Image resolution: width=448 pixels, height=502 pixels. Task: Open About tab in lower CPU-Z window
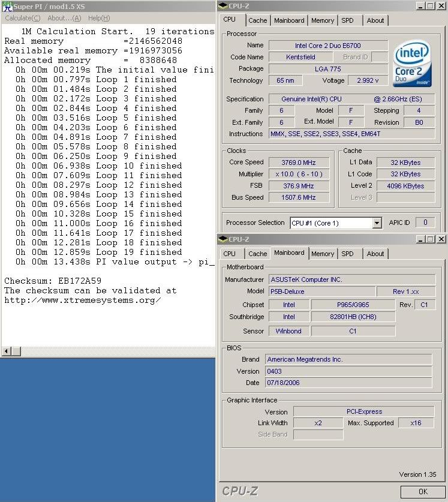(x=375, y=254)
